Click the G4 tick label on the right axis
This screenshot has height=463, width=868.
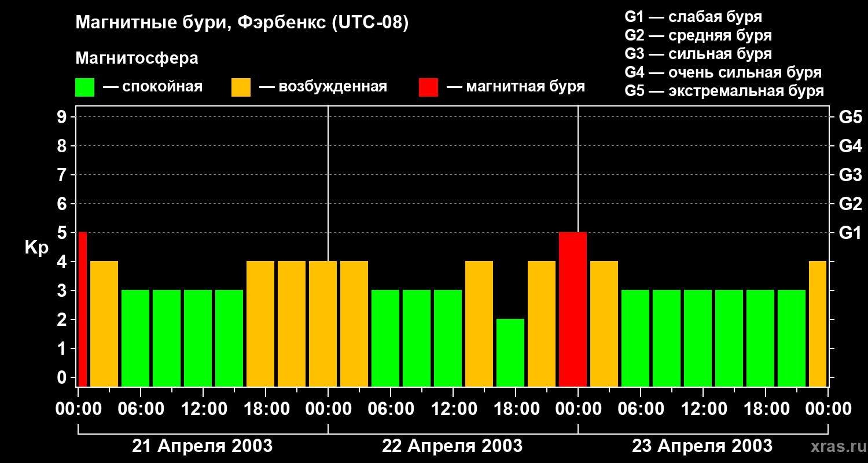tap(851, 146)
